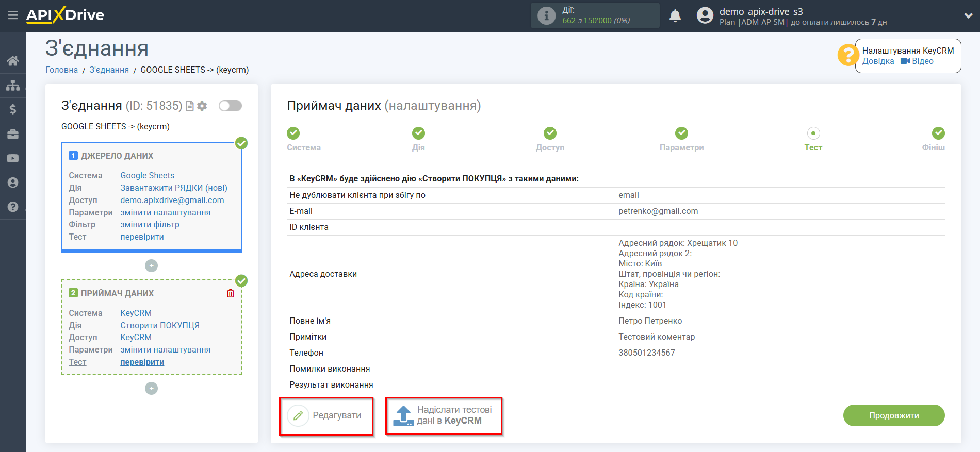Go to З'єднання breadcrumb link
The height and width of the screenshot is (452, 980).
tap(109, 70)
